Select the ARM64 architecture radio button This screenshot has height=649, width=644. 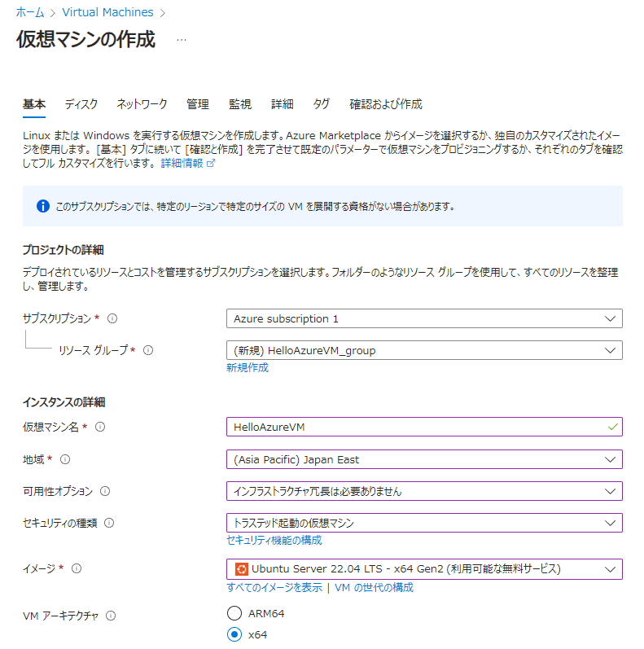pos(234,613)
